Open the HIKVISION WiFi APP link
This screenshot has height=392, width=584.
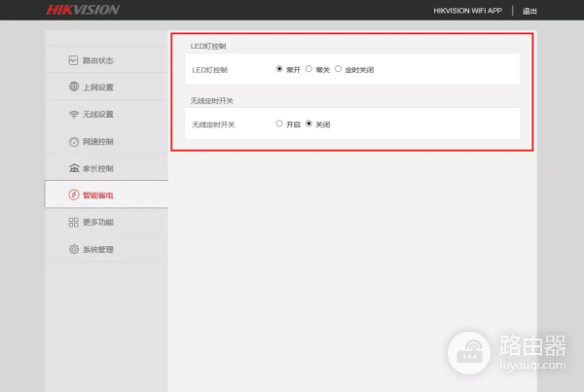468,11
